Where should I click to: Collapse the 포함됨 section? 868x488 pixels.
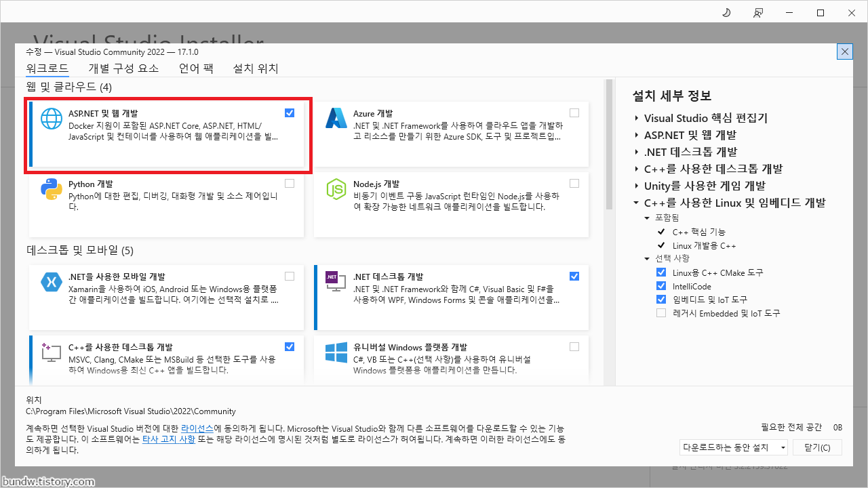pyautogui.click(x=648, y=218)
